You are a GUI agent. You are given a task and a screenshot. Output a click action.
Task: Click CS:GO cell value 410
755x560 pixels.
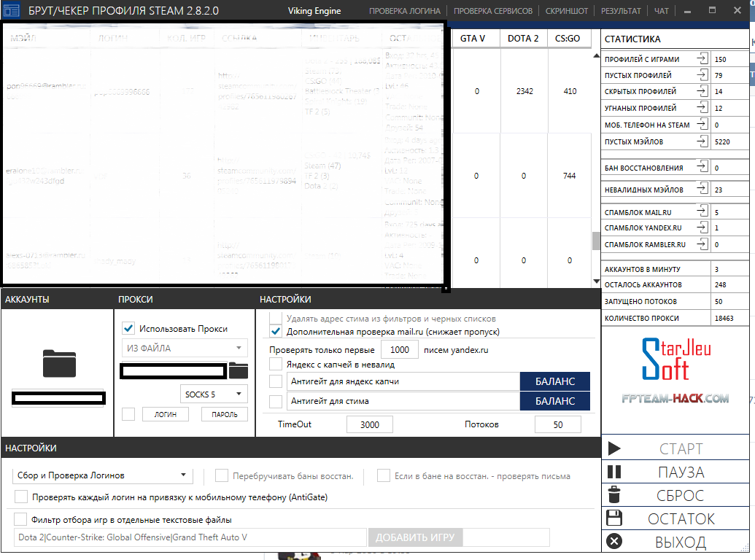pyautogui.click(x=570, y=91)
